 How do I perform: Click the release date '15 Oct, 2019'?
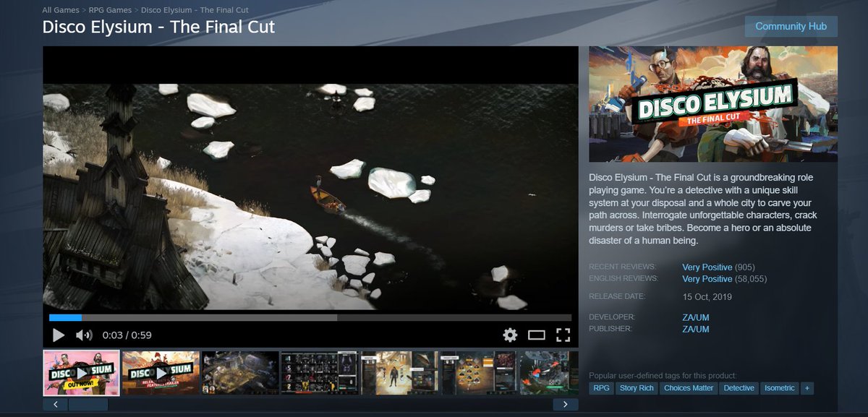pos(707,297)
